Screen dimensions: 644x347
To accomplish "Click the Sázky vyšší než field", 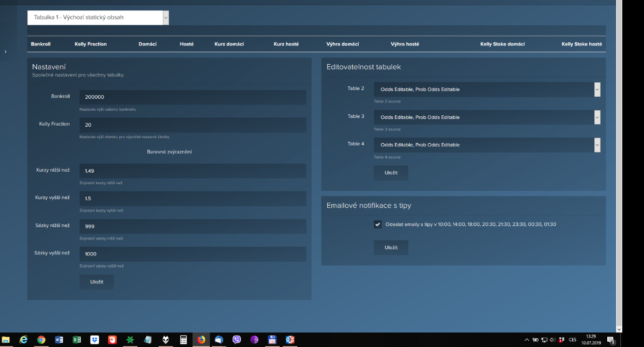I will [x=193, y=254].
